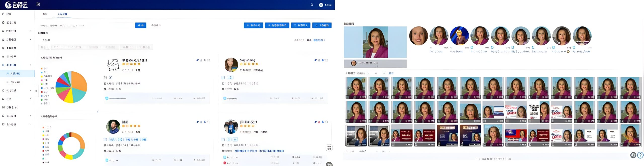Collapse the expanded blue sidebar section
The height and width of the screenshot is (166, 644).
(x=30, y=65)
